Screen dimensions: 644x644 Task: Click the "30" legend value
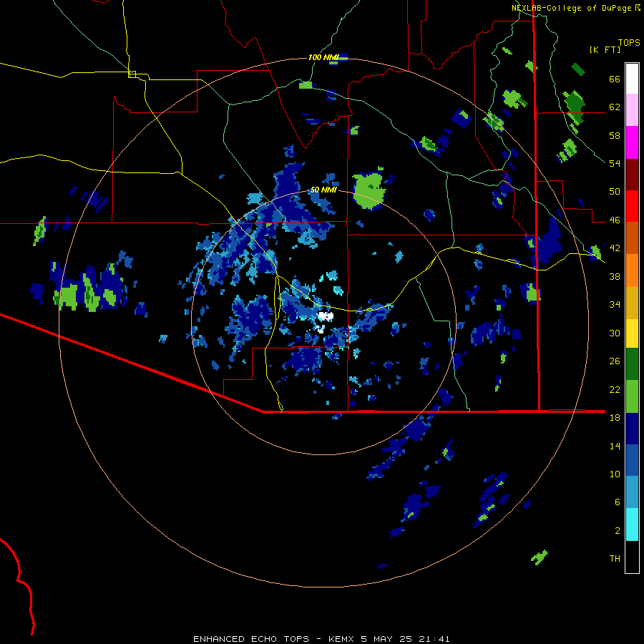[615, 333]
